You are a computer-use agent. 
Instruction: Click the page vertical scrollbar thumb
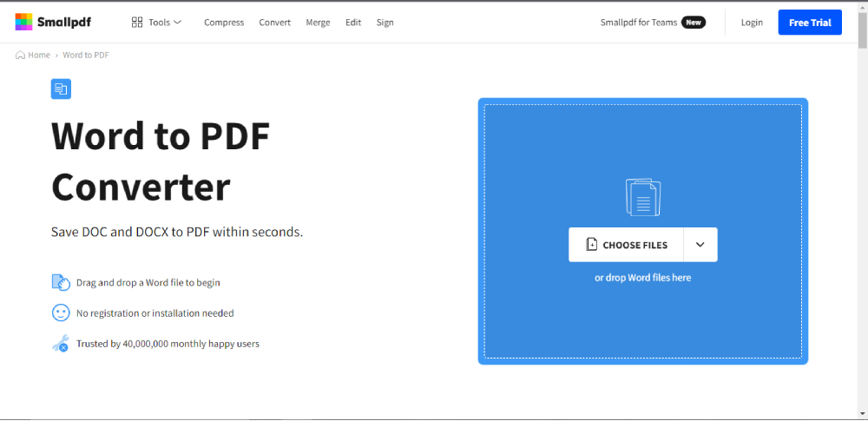tap(863, 29)
